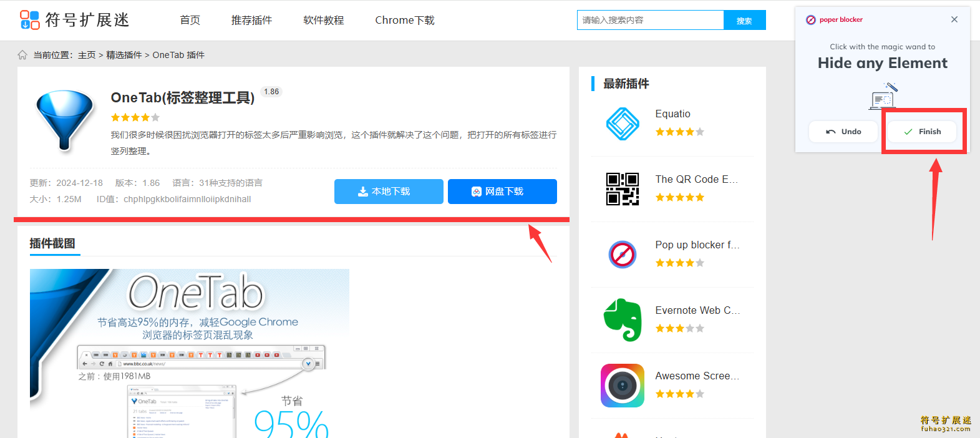Screen dimensions: 980x438
Task: Open the Chrome下载 navigation item
Action: tap(405, 20)
